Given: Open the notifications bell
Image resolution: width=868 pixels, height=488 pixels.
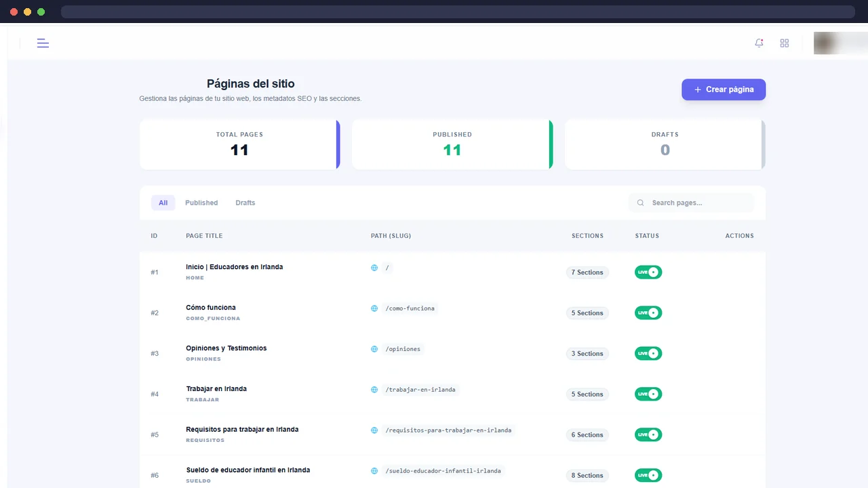Looking at the screenshot, I should [759, 43].
